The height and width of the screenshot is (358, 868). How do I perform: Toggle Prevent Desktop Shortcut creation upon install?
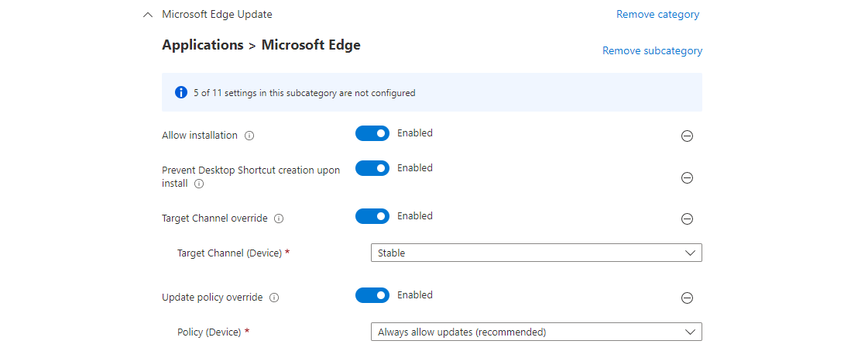click(372, 168)
